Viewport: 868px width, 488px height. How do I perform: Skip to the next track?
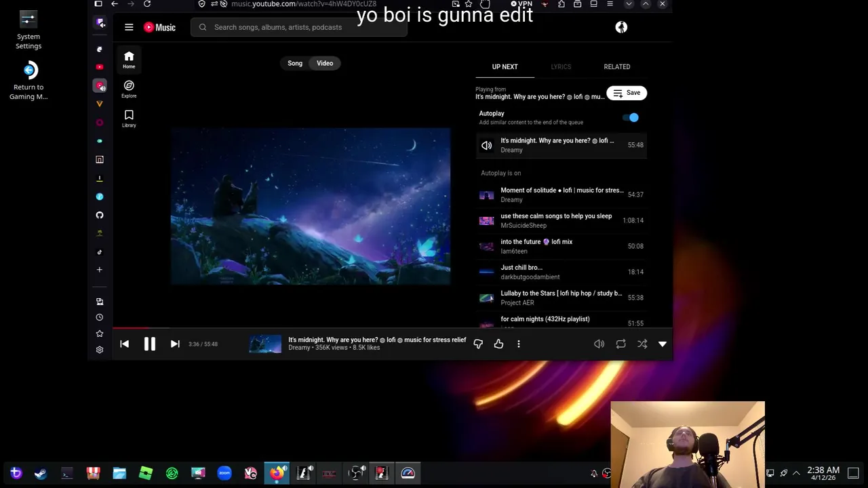tap(175, 344)
